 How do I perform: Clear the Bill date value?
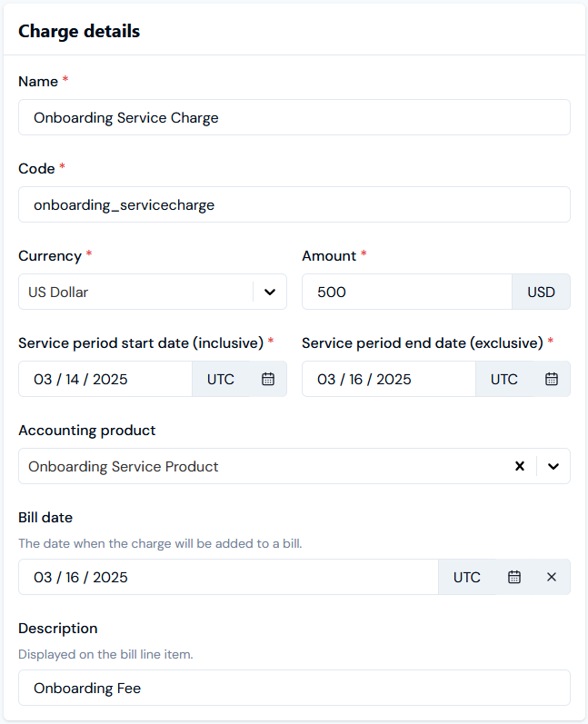coord(552,577)
